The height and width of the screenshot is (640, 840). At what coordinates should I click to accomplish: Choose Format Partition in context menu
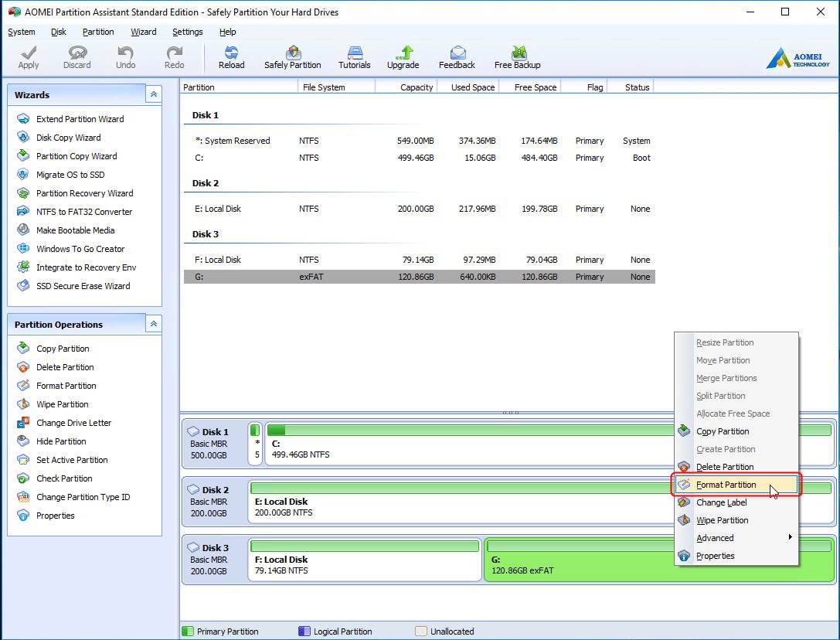[x=736, y=485]
